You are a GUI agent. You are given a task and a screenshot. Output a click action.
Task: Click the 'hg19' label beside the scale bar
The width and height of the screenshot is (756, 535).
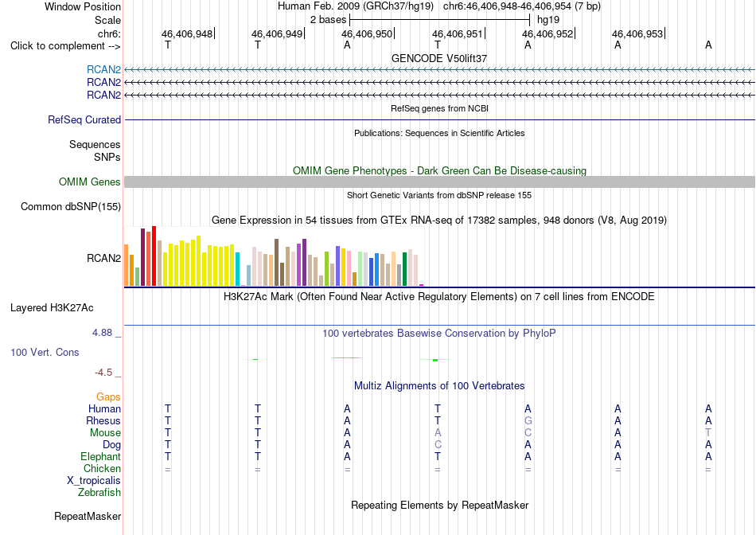point(548,20)
